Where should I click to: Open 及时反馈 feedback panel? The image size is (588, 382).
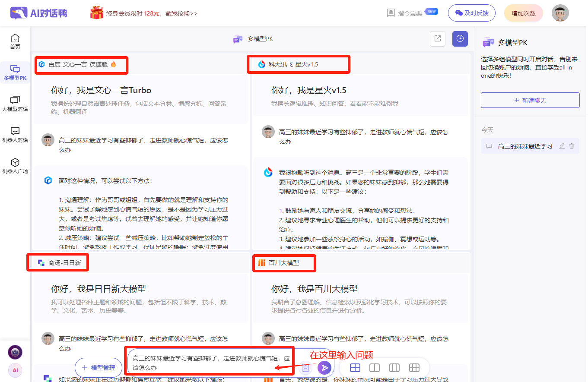tap(471, 13)
